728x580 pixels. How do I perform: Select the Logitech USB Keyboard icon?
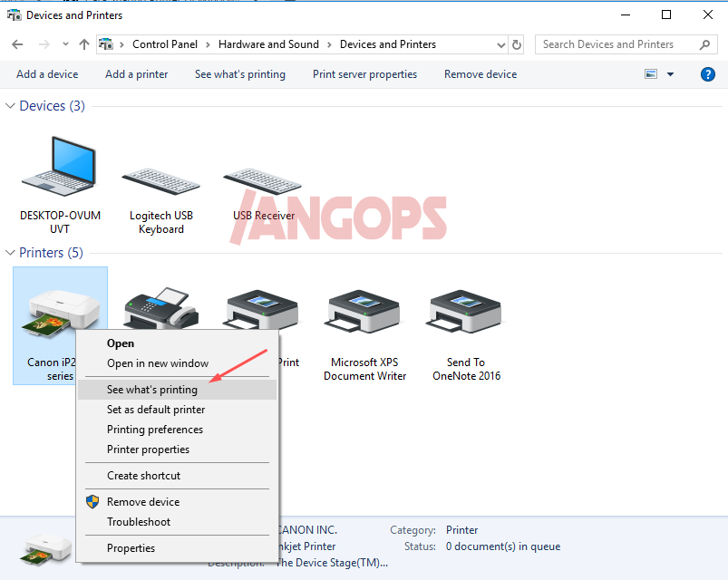(160, 182)
